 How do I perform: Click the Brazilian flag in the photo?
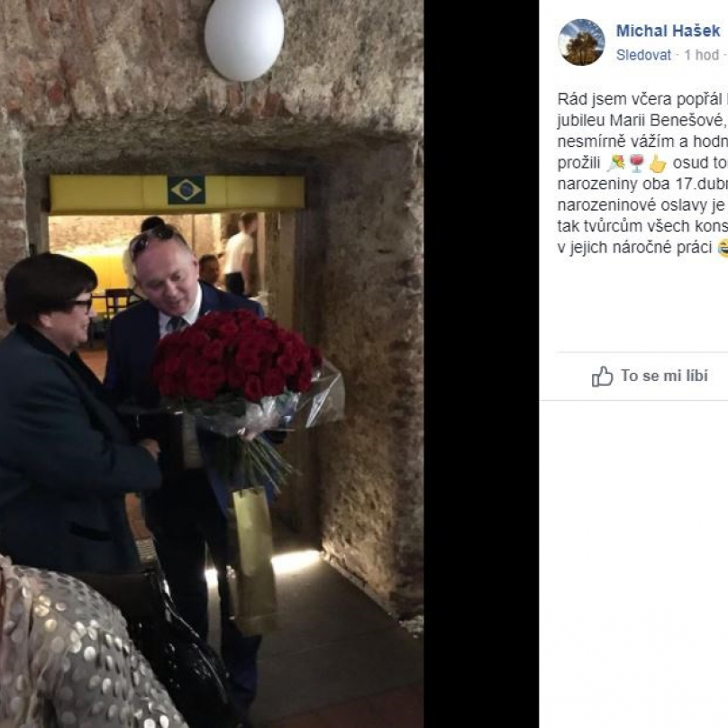(187, 189)
